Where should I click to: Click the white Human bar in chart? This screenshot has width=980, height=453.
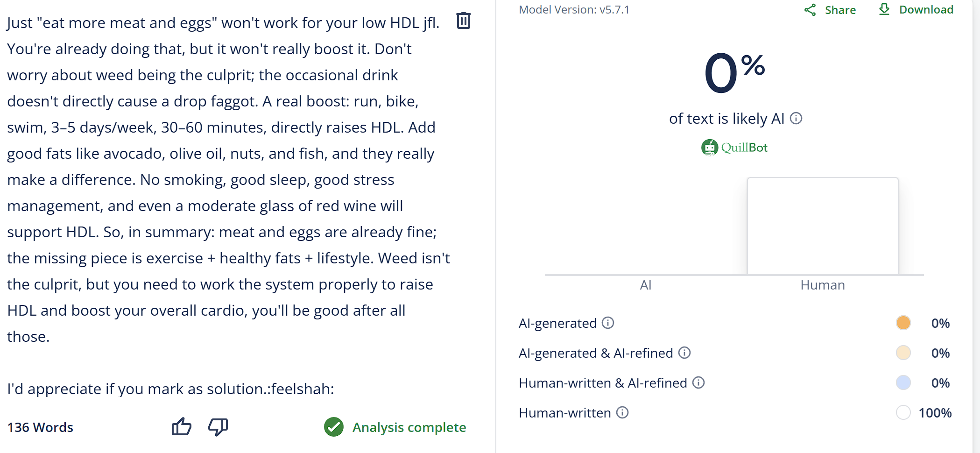point(823,226)
